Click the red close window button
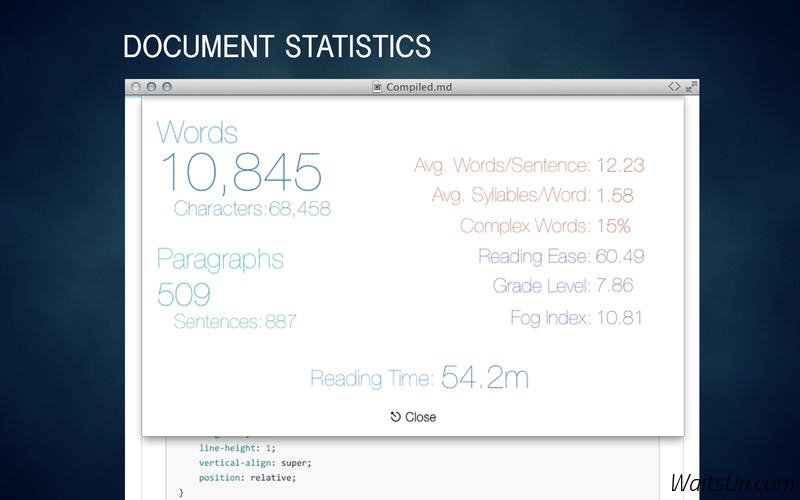The image size is (800, 500). pos(136,87)
